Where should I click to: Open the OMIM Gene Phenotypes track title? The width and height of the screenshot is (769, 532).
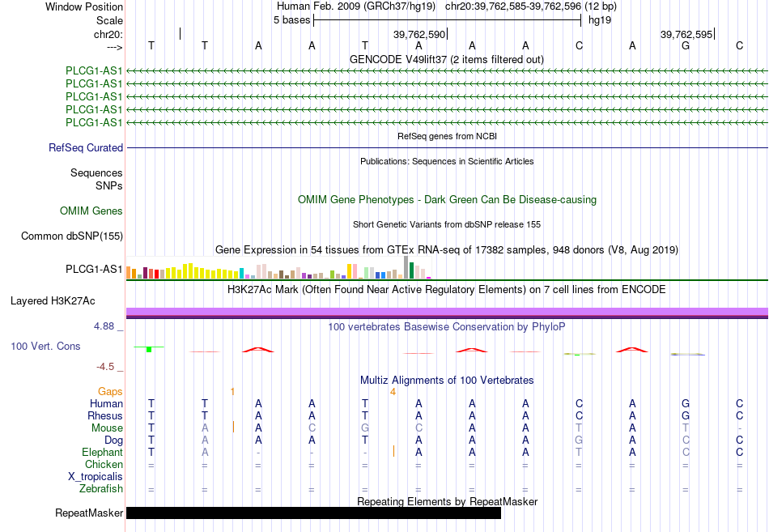click(x=447, y=200)
